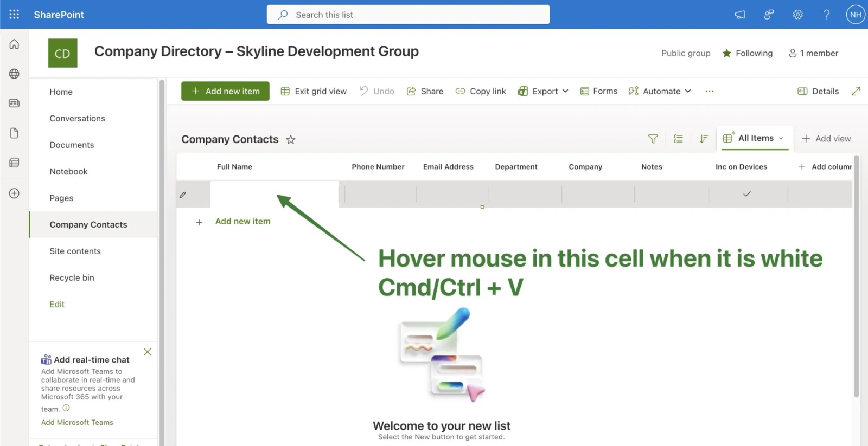Click the SharePoint brand label
Screen dimensions: 868x446
(59, 15)
